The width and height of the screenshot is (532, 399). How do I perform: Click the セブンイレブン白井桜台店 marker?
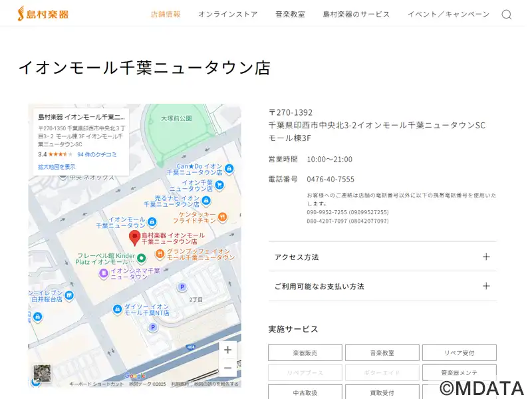(x=69, y=295)
